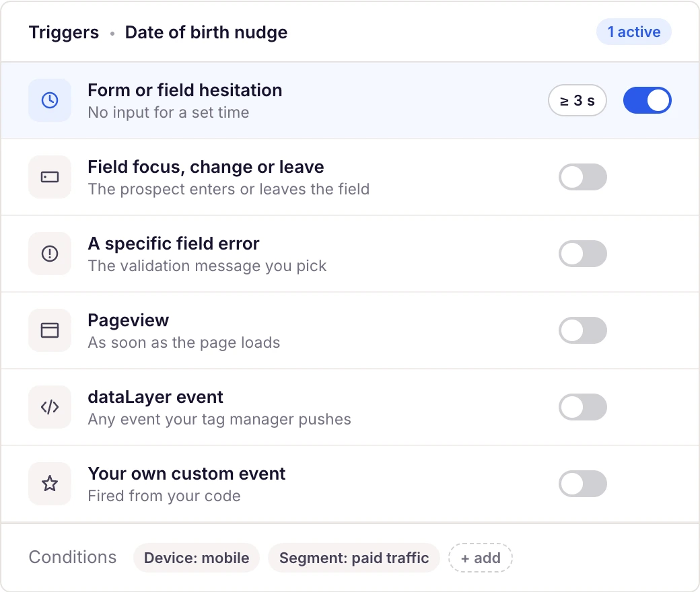Image resolution: width=700 pixels, height=592 pixels.
Task: Click the No input for a set time description
Action: (x=168, y=112)
